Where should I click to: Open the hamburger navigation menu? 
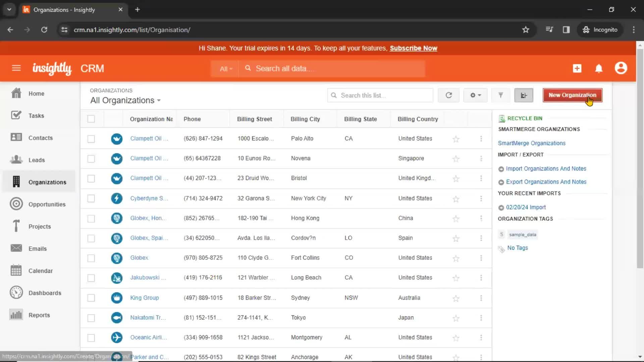click(x=16, y=68)
